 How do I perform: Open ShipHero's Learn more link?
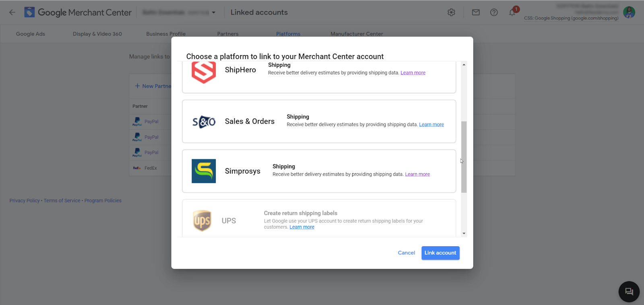coord(413,73)
